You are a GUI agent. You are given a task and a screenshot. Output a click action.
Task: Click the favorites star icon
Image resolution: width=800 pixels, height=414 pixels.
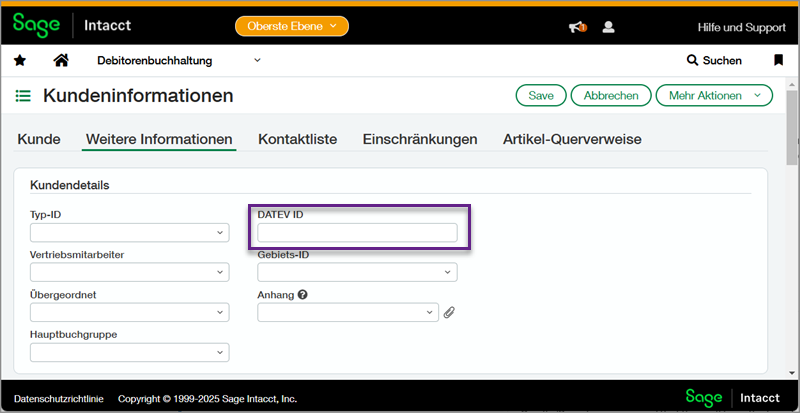click(20, 61)
